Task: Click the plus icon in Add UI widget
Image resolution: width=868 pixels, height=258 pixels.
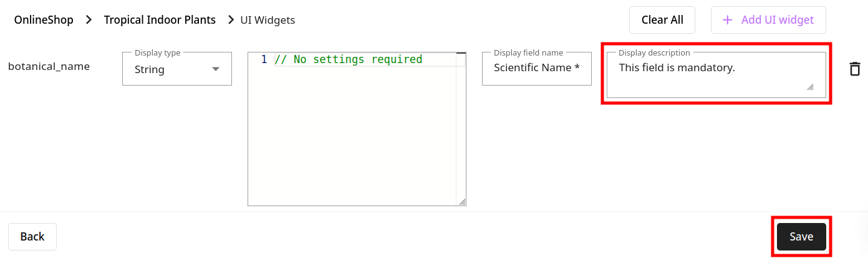Action: coord(727,20)
